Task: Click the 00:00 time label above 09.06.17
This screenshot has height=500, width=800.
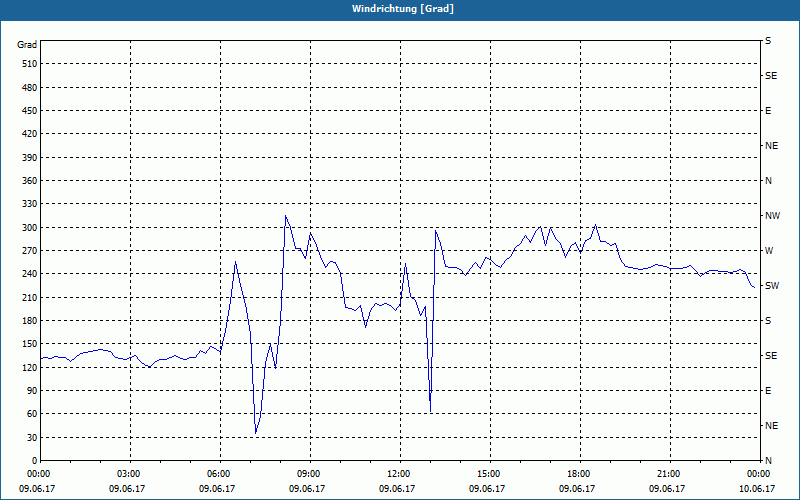Action: 38,473
